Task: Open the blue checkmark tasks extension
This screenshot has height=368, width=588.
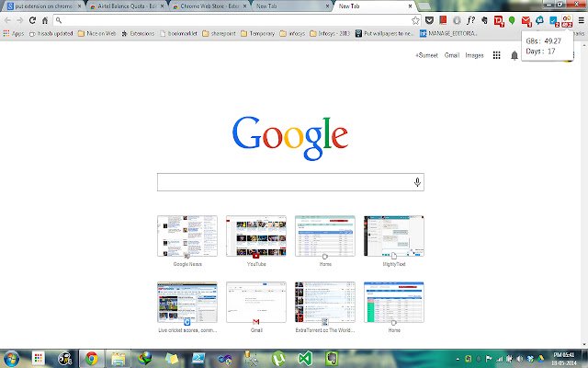Action: point(553,21)
